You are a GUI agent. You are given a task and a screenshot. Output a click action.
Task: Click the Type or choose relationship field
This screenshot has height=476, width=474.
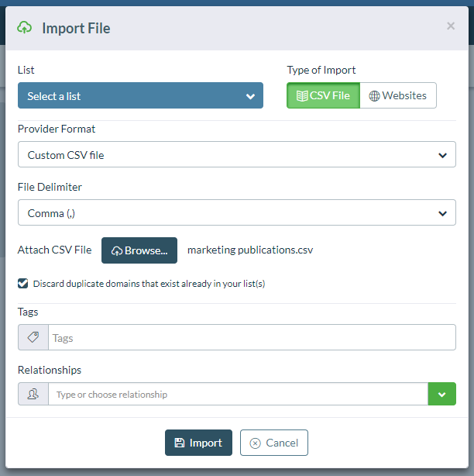(x=238, y=394)
